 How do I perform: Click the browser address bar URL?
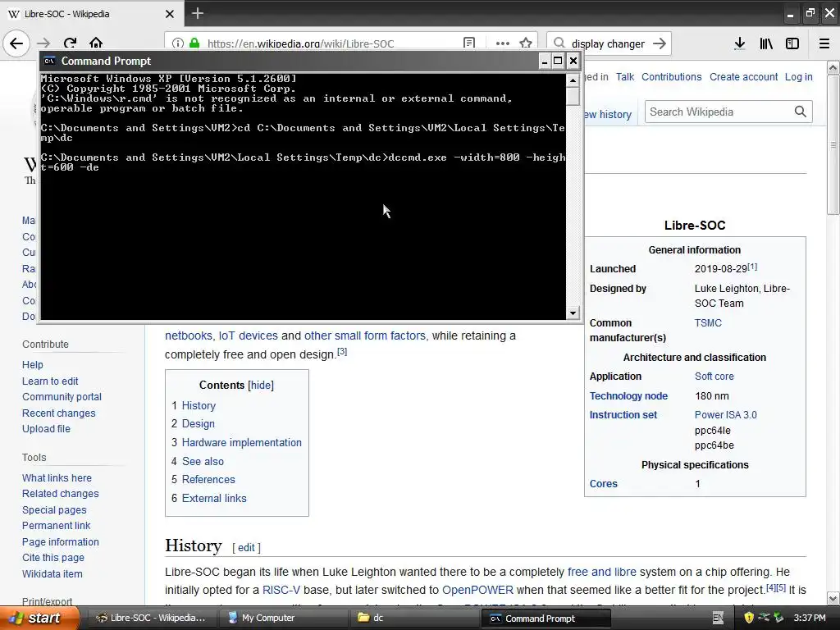tap(300, 43)
